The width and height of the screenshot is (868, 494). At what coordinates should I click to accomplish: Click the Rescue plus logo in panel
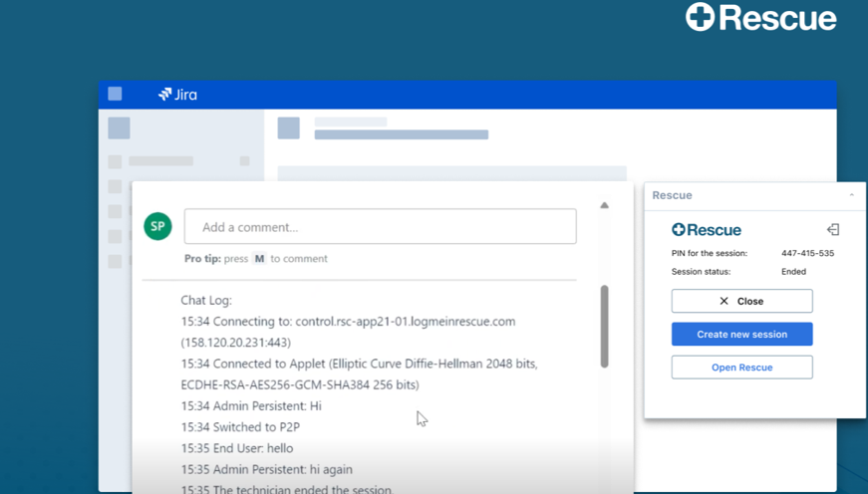pos(707,230)
